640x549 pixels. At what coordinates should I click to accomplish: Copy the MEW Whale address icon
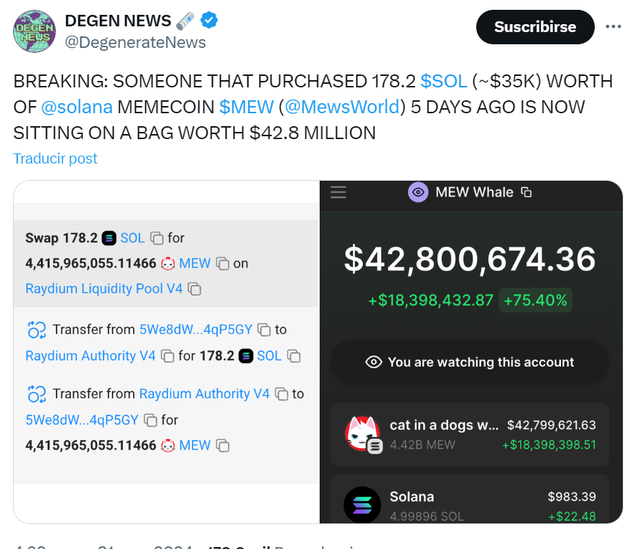527,192
